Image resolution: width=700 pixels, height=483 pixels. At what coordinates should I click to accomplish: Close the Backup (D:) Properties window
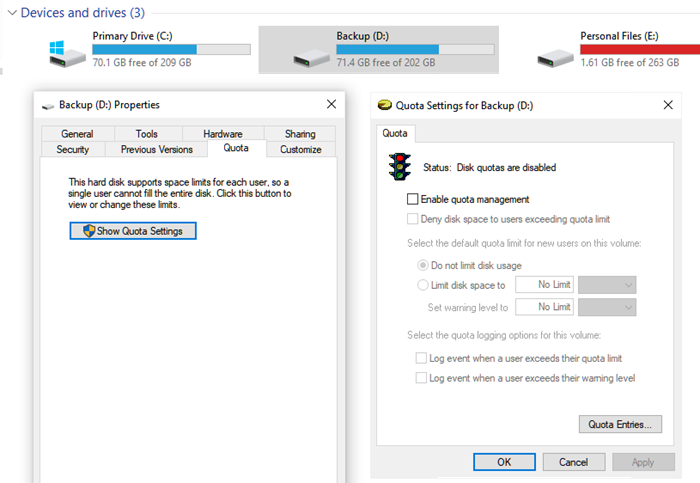point(331,104)
